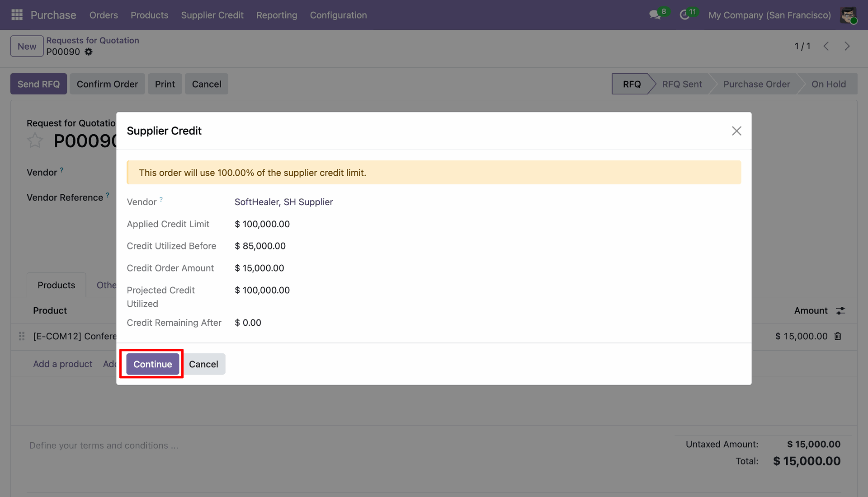Click the $ 85,000.00 Credit Utilized Before value
Screen dimensions: 868x497
tap(260, 246)
